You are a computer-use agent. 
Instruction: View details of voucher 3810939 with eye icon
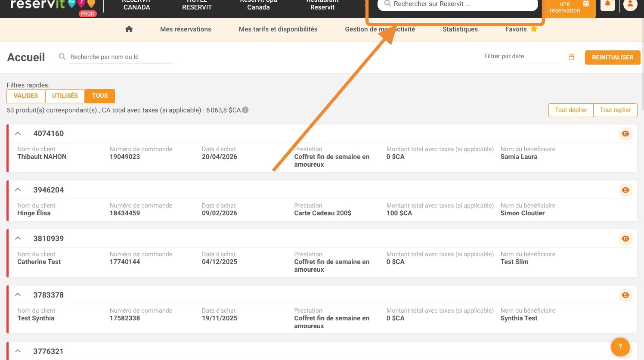pyautogui.click(x=625, y=239)
